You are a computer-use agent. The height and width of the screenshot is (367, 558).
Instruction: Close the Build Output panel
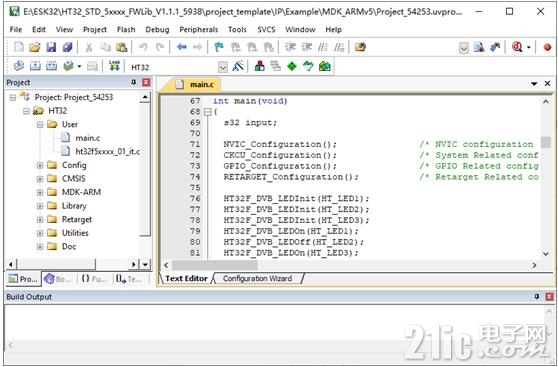549,297
